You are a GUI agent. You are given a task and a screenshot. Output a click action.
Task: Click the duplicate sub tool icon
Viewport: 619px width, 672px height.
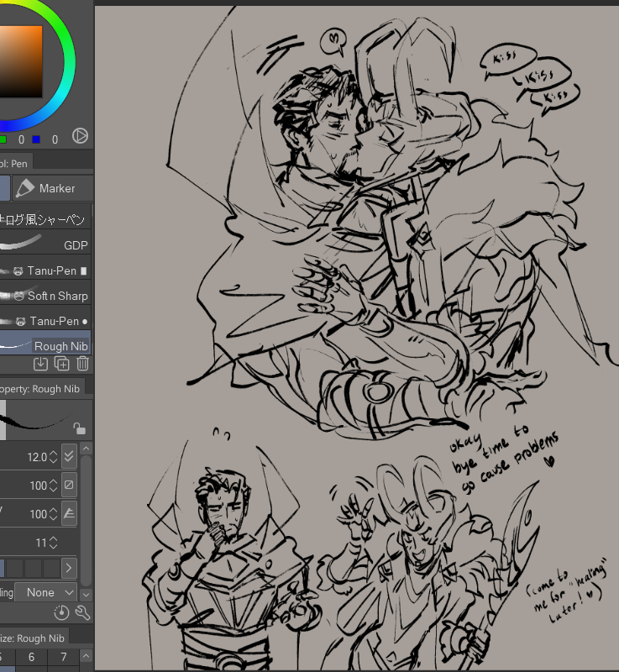click(x=61, y=364)
